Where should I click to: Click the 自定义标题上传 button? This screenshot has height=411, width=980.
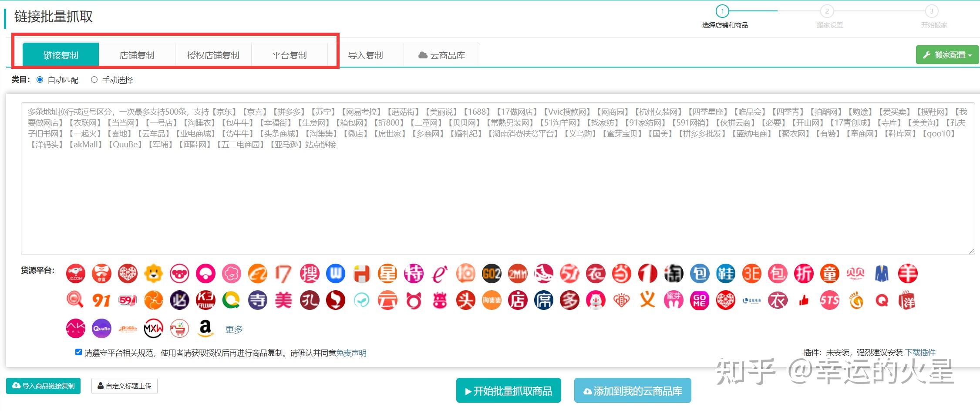125,386
